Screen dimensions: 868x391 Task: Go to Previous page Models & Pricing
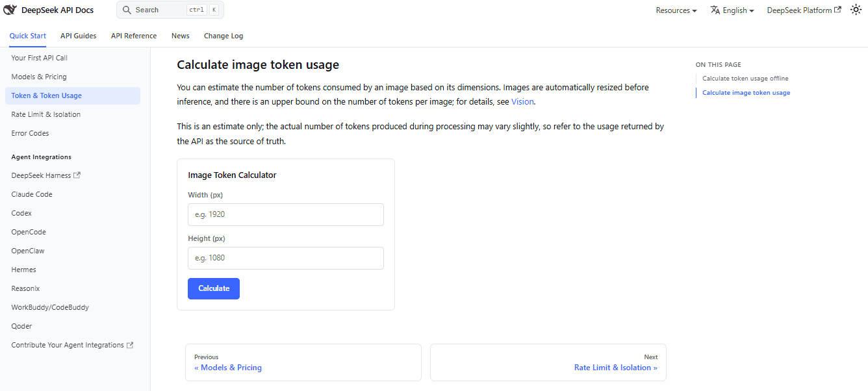(303, 362)
